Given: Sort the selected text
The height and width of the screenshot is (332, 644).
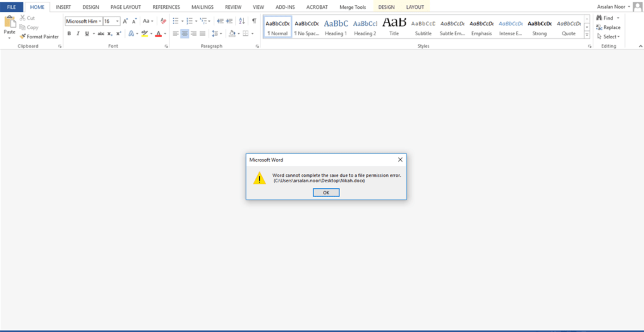Looking at the screenshot, I should [x=242, y=21].
